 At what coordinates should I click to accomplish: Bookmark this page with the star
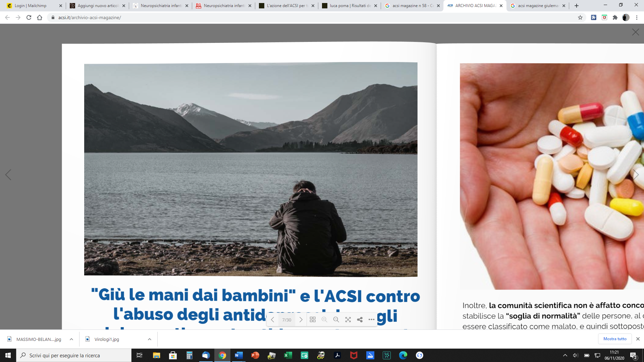[580, 17]
